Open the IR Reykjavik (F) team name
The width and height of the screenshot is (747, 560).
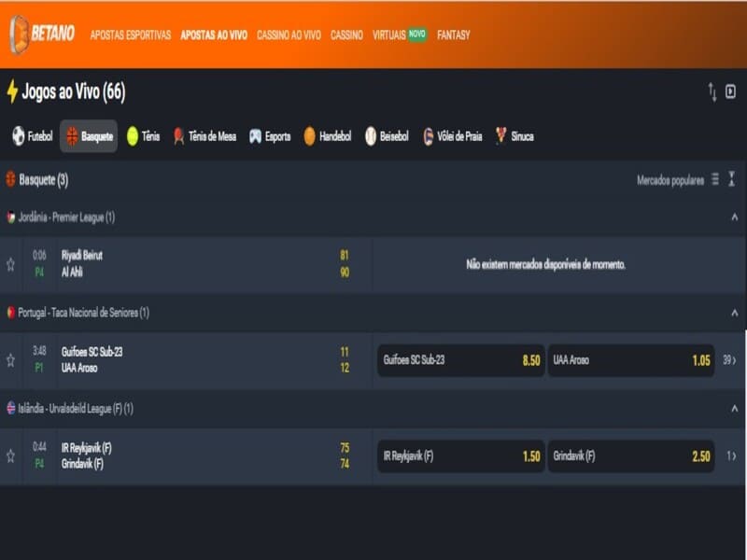click(x=86, y=448)
